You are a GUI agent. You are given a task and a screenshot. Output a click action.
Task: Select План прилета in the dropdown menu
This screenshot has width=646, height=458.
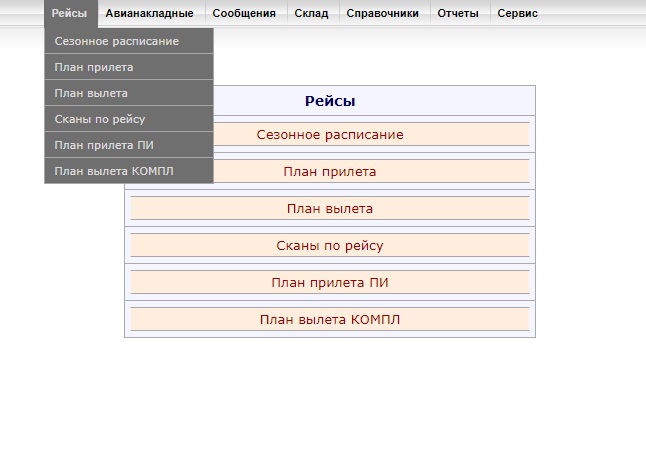(x=129, y=67)
